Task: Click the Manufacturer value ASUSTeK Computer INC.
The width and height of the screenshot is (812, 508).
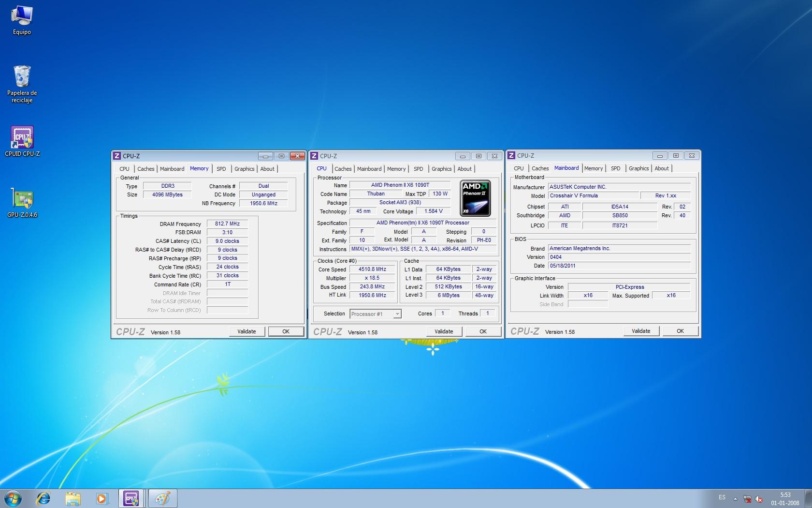Action: point(619,187)
